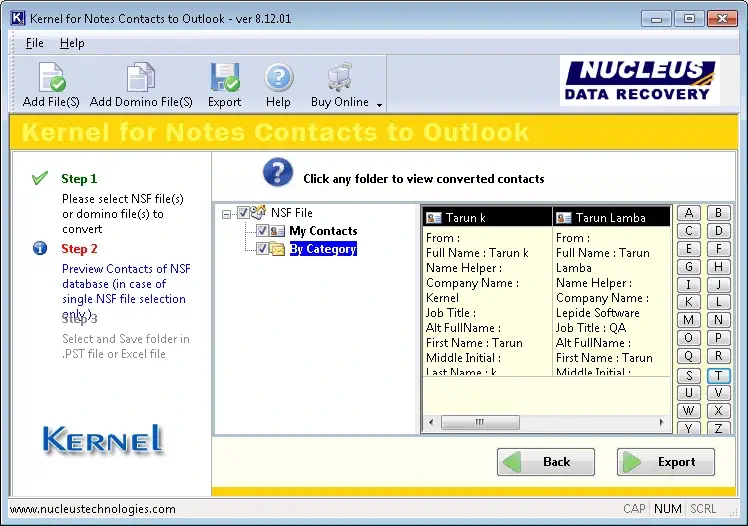Filter contacts by letter J
This screenshot has height=526, width=748.
coord(718,285)
